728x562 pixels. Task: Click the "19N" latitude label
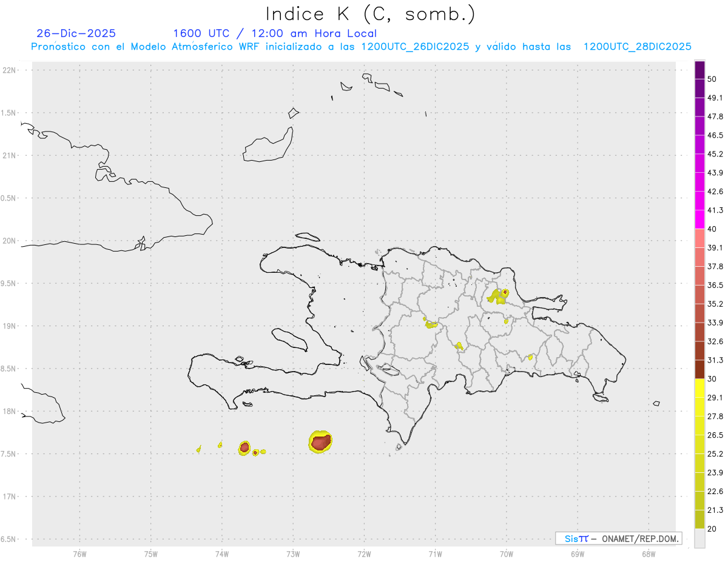click(10, 326)
